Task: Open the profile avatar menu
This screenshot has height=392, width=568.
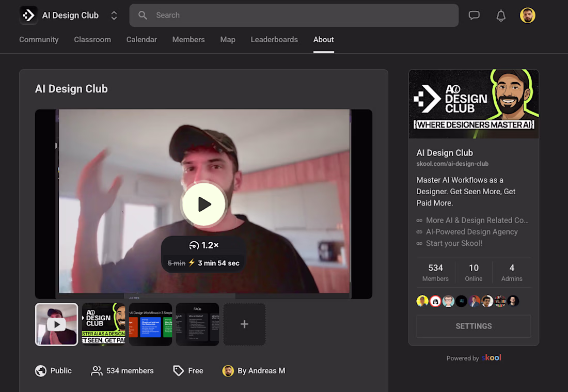Action: [527, 15]
